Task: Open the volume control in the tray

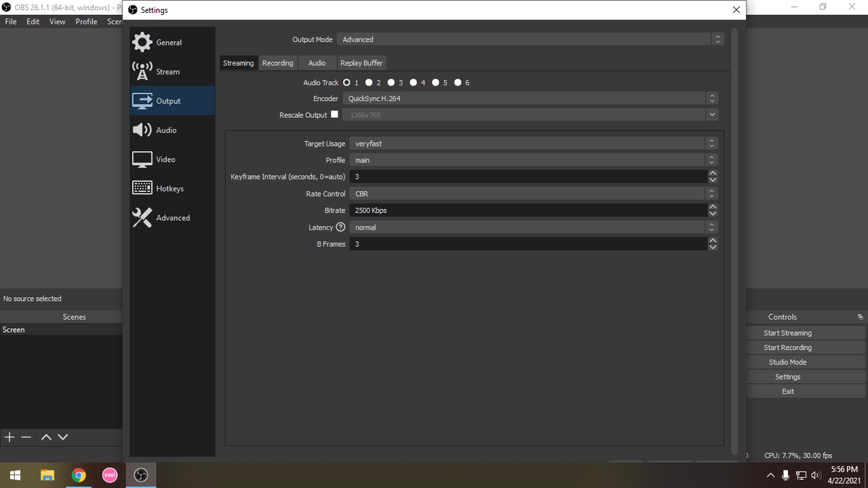Action: [816, 475]
